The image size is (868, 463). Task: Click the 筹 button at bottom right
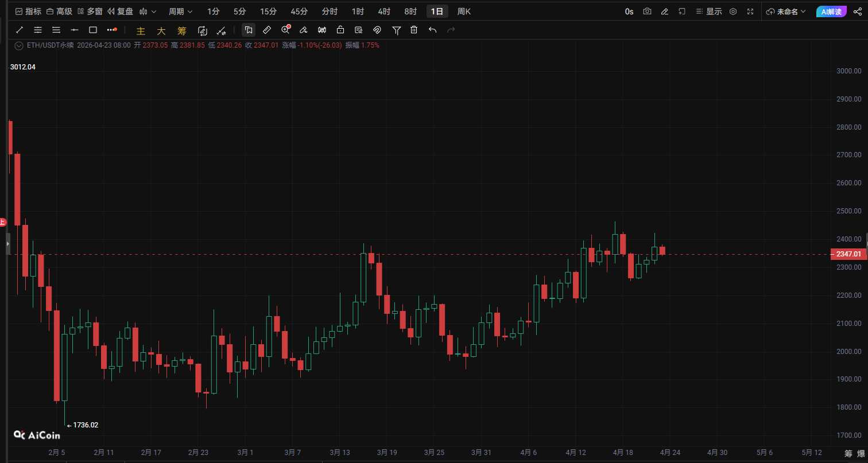(848, 453)
